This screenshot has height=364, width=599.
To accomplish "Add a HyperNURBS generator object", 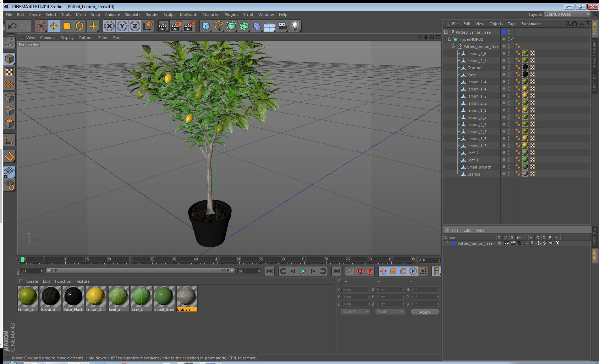I will tap(231, 26).
